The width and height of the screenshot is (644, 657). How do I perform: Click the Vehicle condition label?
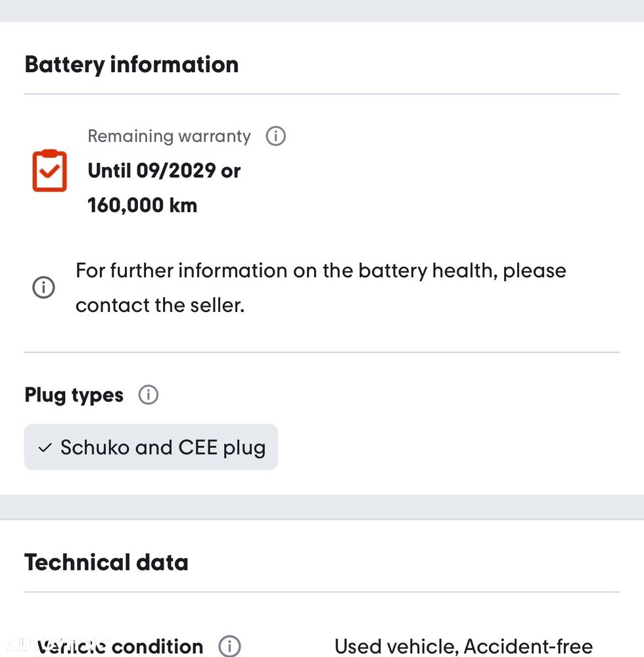[x=120, y=646]
